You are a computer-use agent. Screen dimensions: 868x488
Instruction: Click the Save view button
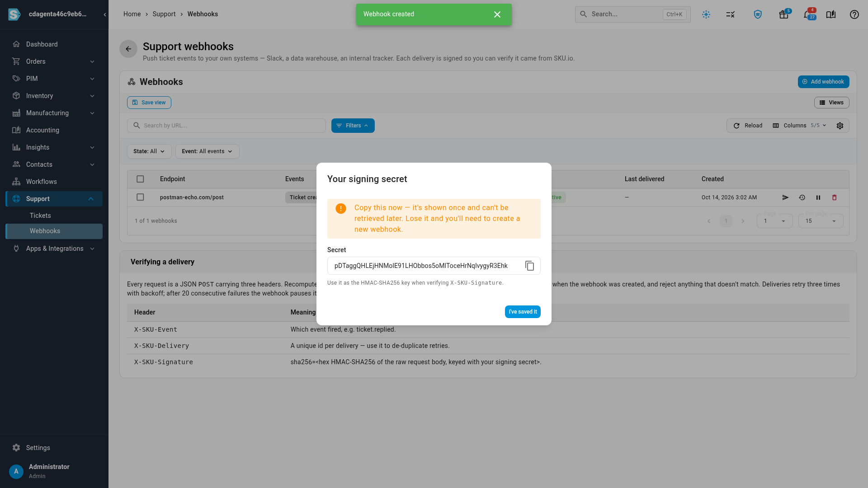(x=149, y=103)
